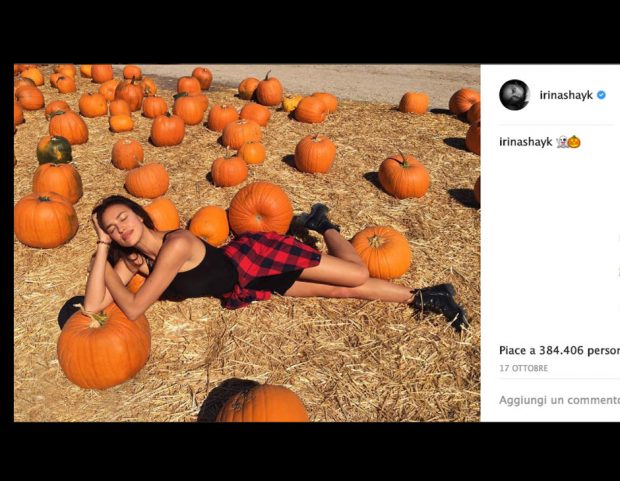Click the blue verified badge
This screenshot has height=481, width=620.
tap(601, 95)
